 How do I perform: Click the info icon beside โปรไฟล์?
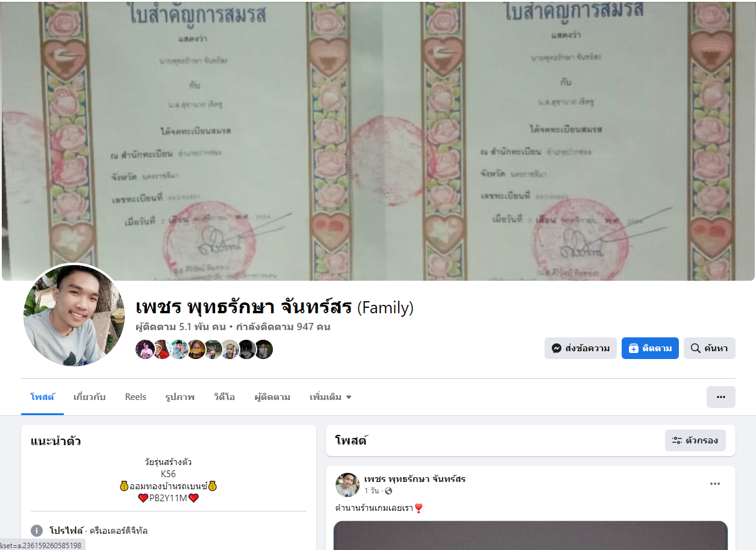37,531
